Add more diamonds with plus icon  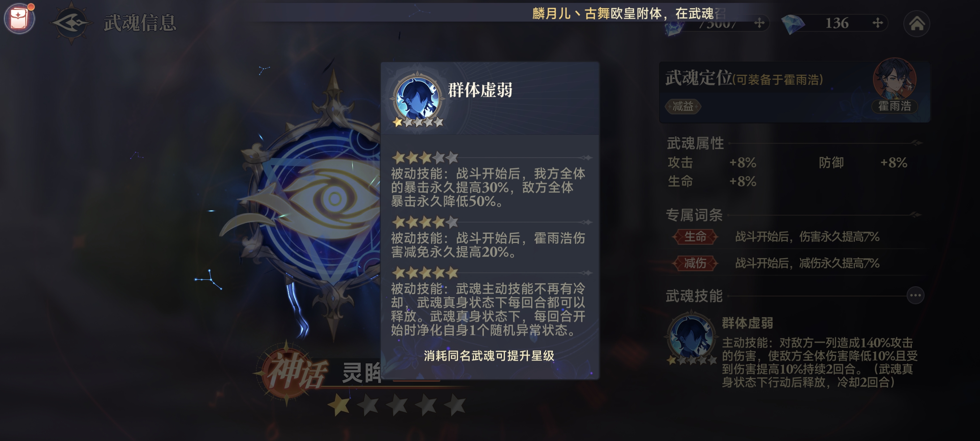click(x=878, y=23)
